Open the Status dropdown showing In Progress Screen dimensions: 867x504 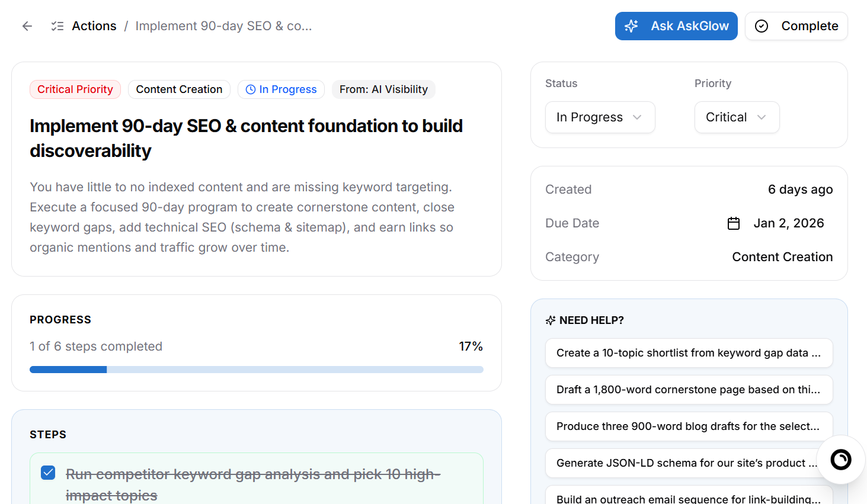(x=600, y=117)
